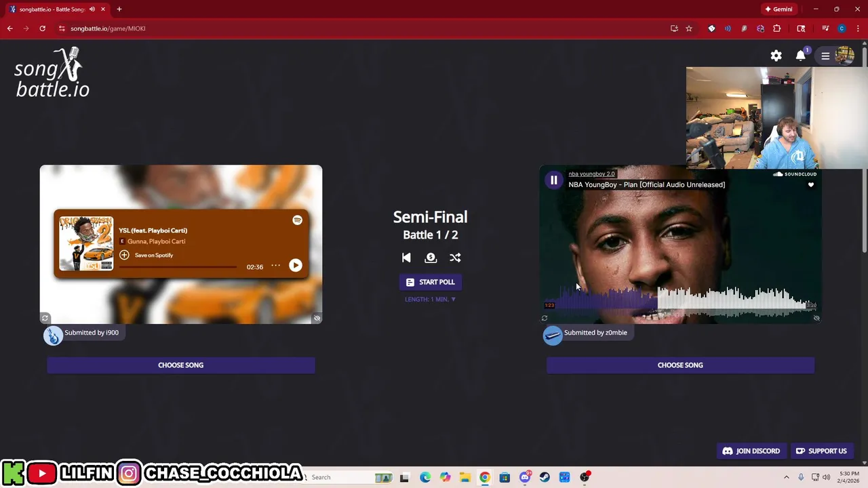The height and width of the screenshot is (488, 868).
Task: Open Steam from the taskbar
Action: click(x=545, y=477)
